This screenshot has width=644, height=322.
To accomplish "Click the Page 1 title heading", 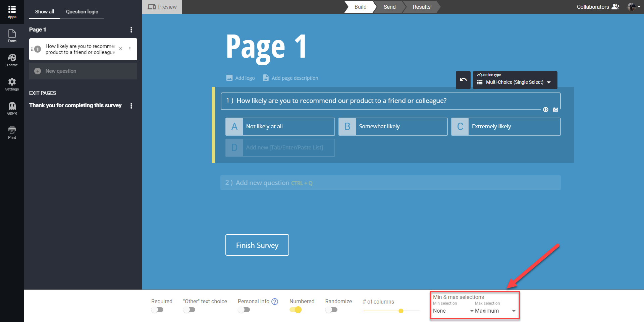I will (266, 48).
